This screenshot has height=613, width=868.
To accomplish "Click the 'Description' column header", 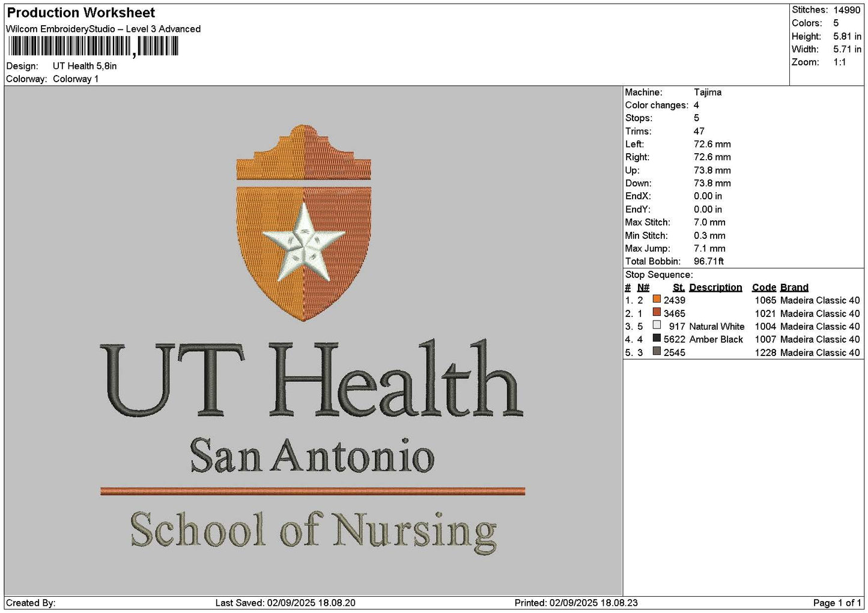I will tap(715, 288).
